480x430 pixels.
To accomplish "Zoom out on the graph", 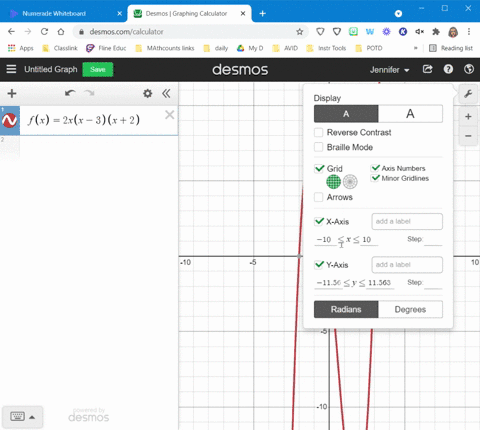I will coord(468,136).
